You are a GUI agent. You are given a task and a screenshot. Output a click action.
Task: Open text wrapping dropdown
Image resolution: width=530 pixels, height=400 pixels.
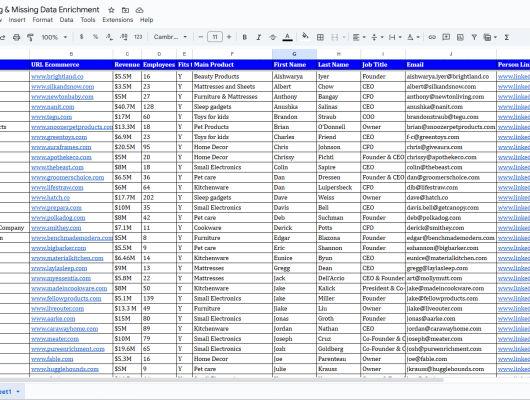click(x=395, y=37)
